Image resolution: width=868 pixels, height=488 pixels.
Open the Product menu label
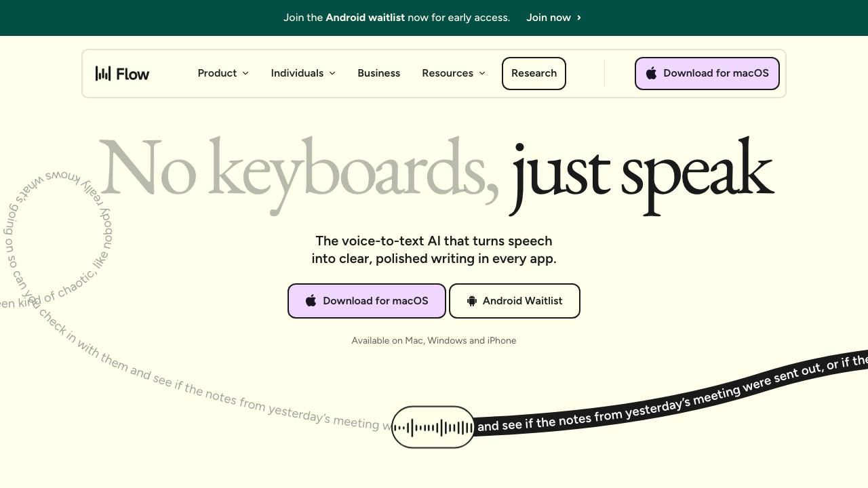(x=217, y=73)
